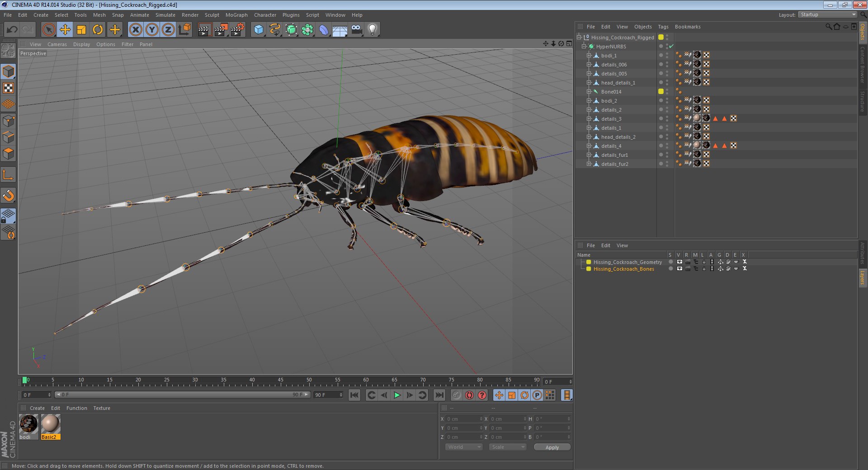The height and width of the screenshot is (470, 868).
Task: Render to Picture Viewer
Action: (x=221, y=30)
